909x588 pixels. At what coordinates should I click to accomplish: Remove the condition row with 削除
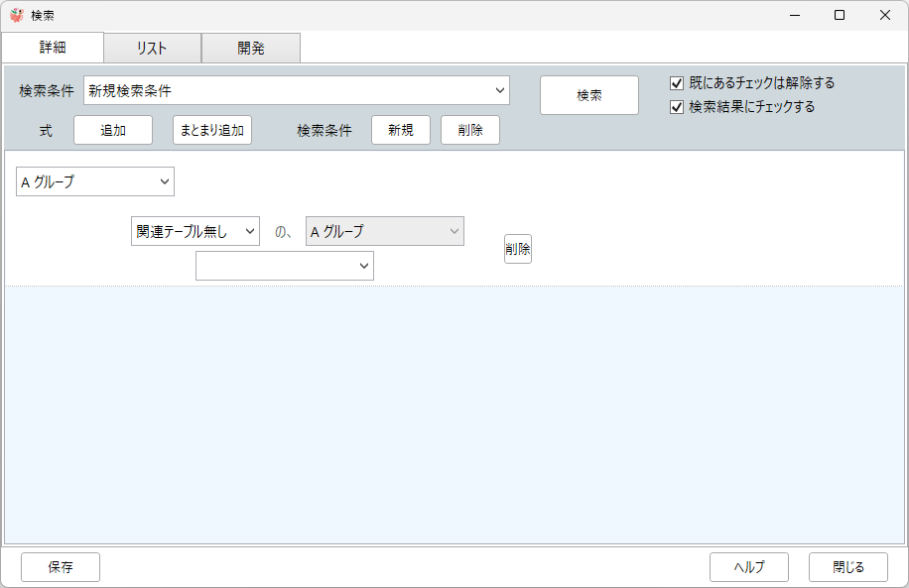click(x=518, y=249)
